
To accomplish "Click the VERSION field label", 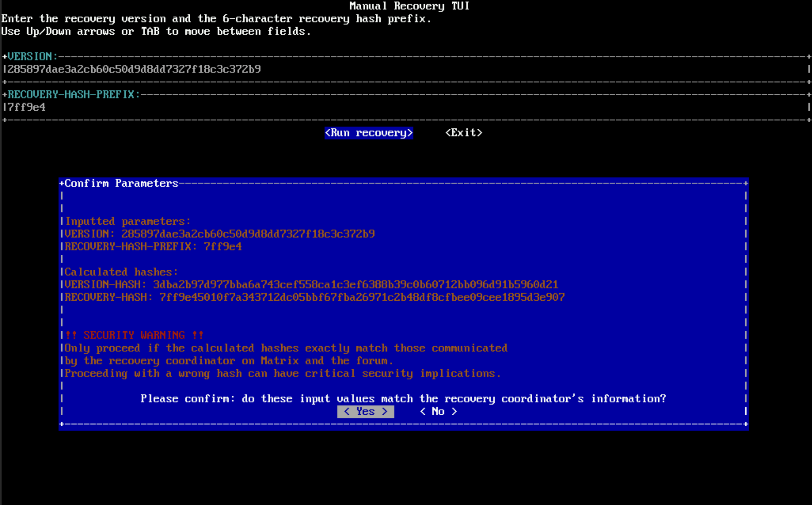I will [x=33, y=57].
